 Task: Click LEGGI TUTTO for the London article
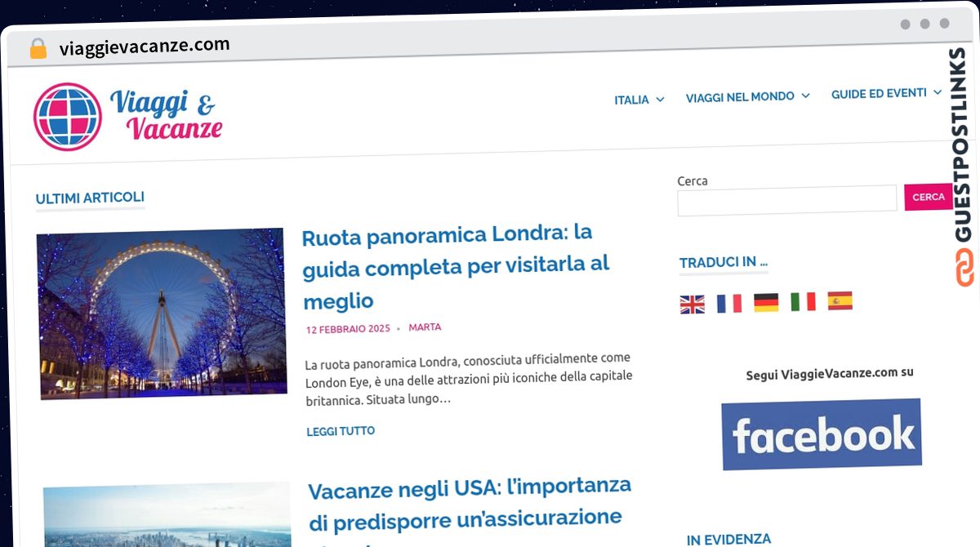pos(341,431)
